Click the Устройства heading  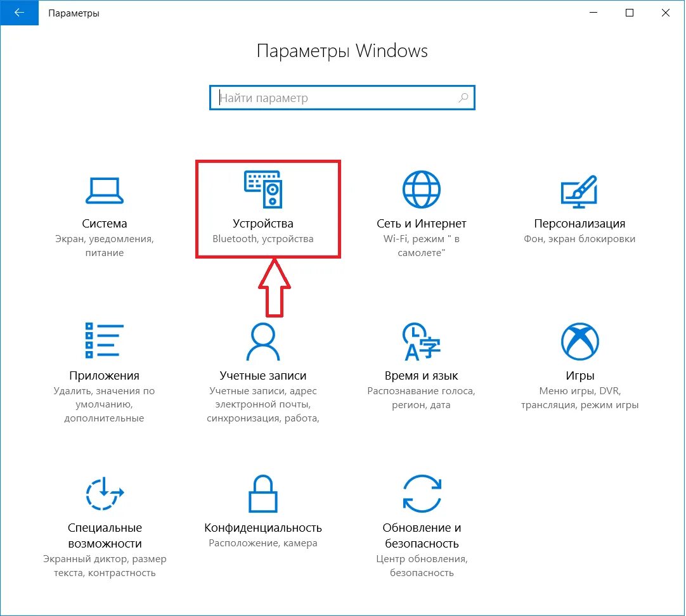[x=263, y=224]
